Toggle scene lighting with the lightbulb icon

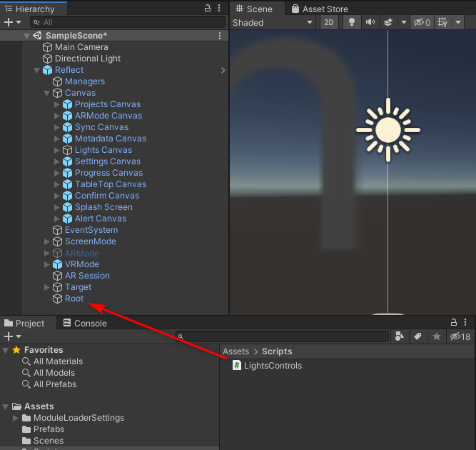[351, 23]
